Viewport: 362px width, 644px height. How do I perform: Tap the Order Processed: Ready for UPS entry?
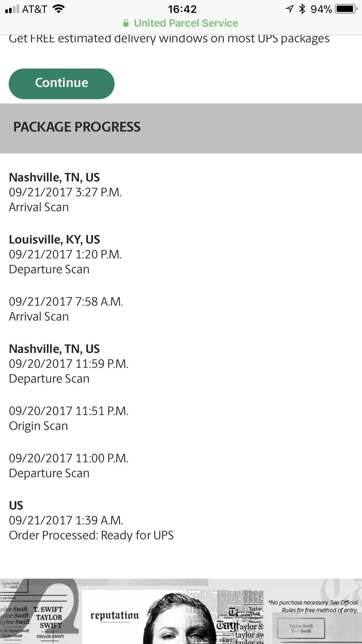pos(91,535)
